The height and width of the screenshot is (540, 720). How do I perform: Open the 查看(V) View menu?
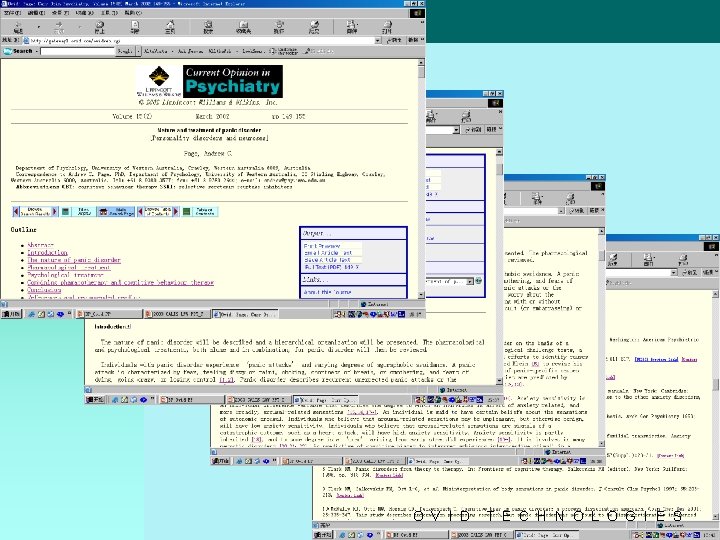(x=61, y=13)
